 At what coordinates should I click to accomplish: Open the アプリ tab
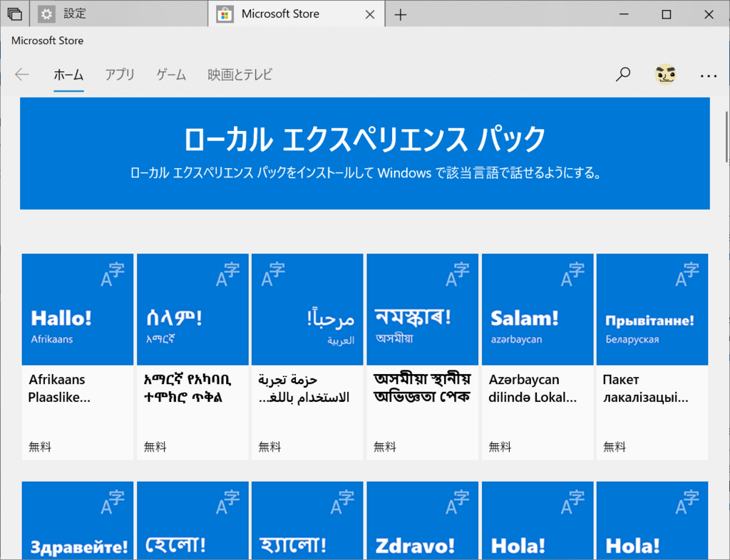pyautogui.click(x=120, y=74)
